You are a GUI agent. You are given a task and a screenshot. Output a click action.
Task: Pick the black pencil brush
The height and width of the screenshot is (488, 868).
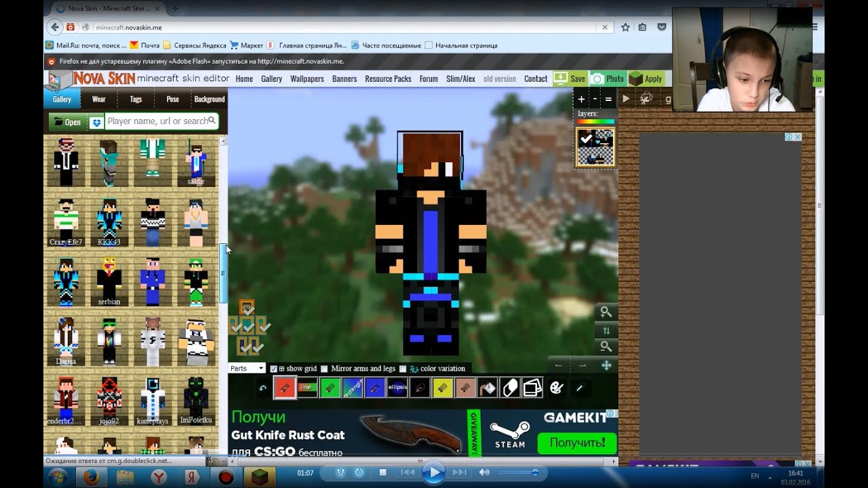(420, 388)
